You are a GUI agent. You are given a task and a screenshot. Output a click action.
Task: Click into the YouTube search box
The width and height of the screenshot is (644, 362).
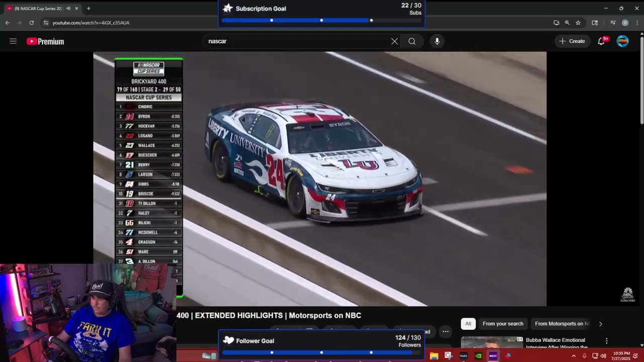pyautogui.click(x=297, y=41)
